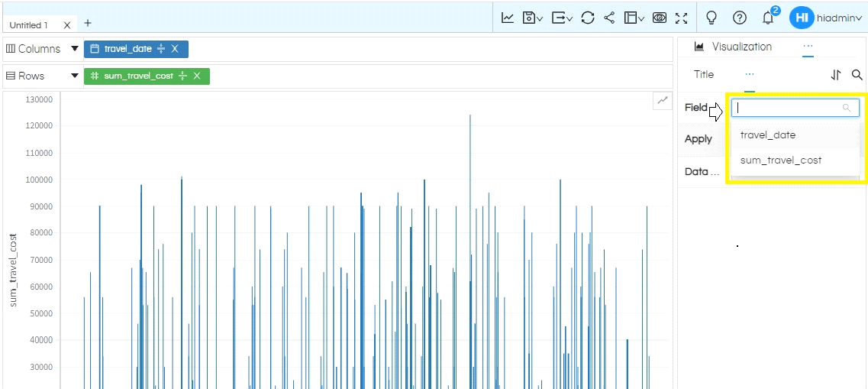
Task: Click the 130000 y-axis tick label
Action: click(39, 100)
